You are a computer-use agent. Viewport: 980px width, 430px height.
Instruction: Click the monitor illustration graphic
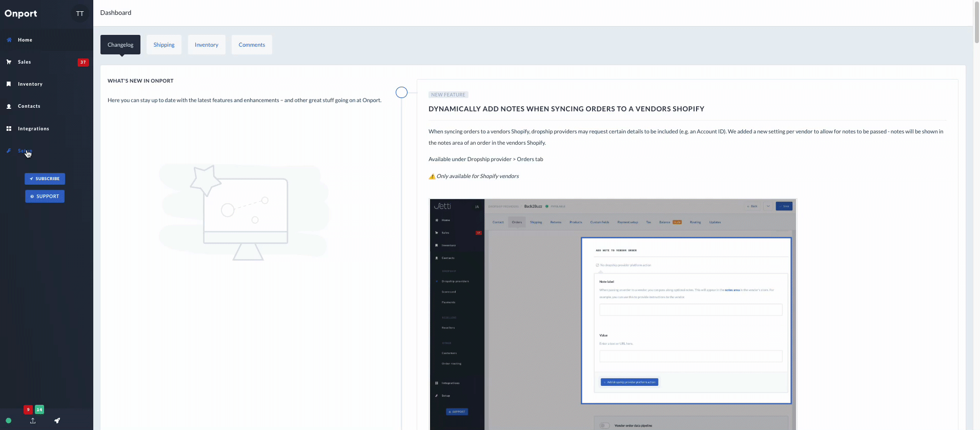[x=244, y=212]
